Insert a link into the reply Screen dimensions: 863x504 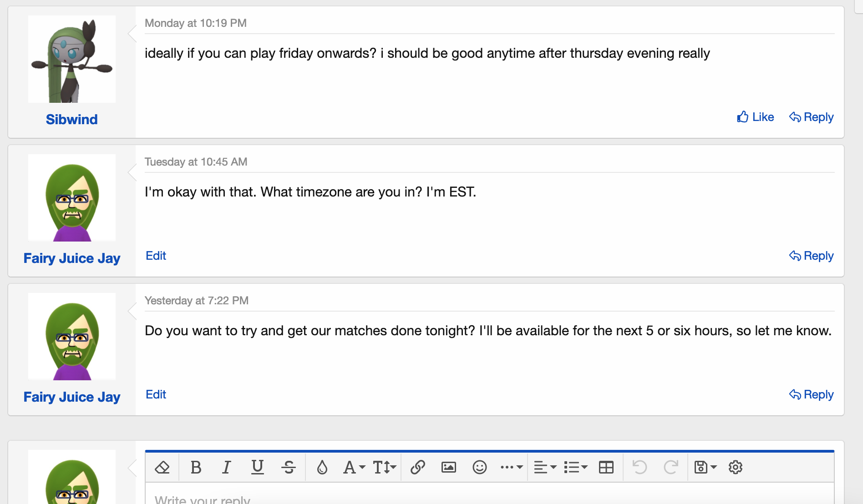[x=417, y=467]
